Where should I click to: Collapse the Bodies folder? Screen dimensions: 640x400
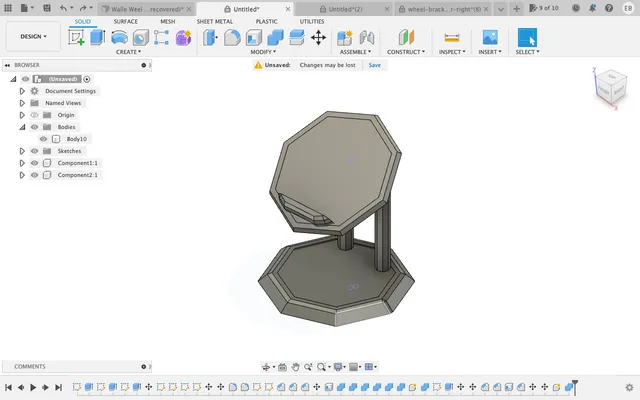(22, 127)
